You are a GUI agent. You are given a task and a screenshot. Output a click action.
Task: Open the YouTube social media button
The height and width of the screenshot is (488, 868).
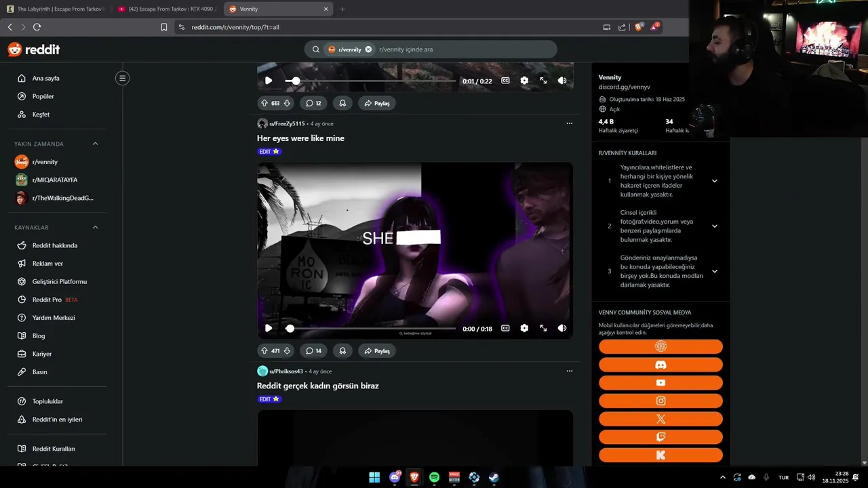coord(660,383)
